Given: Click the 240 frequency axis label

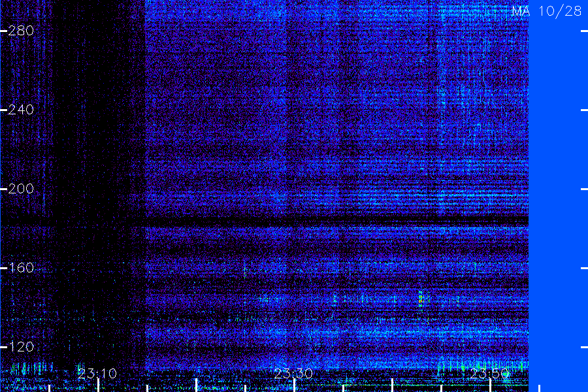Looking at the screenshot, I should 21,110.
